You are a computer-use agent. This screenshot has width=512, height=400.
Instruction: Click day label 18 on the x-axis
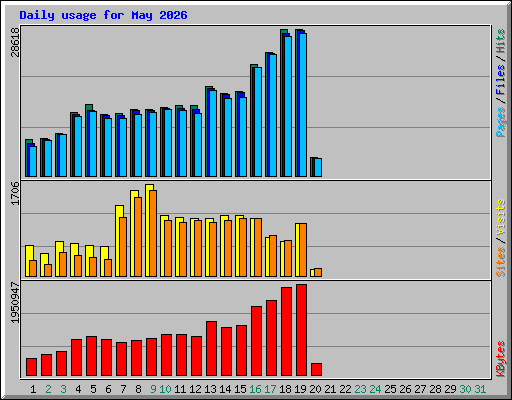tap(285, 389)
